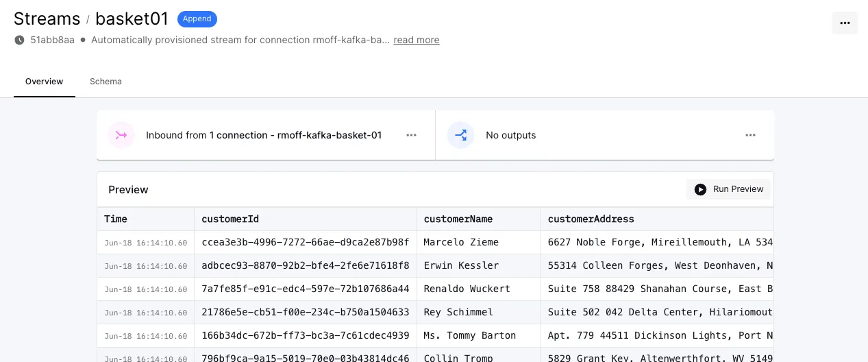Open the No outputs ellipsis menu
Image resolution: width=868 pixels, height=362 pixels.
(750, 135)
